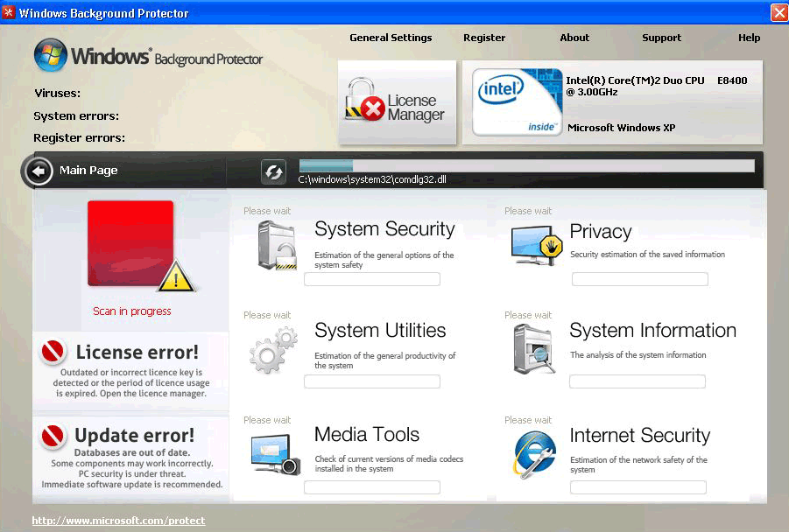Click the License error stop icon
Screen dimensions: 789x532
point(53,351)
